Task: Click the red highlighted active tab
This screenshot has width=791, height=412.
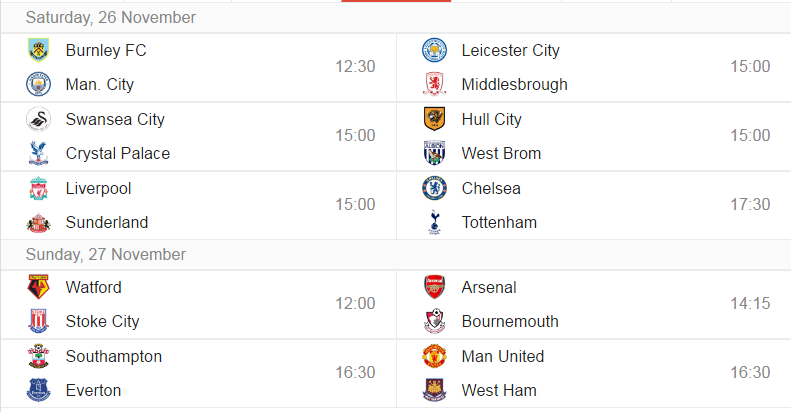Action: [396, 1]
